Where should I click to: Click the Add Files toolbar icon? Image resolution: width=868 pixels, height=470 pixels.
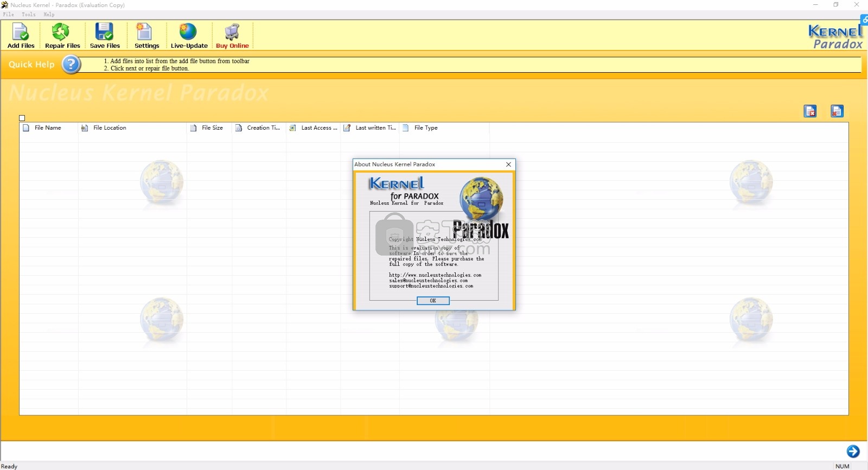tap(21, 36)
